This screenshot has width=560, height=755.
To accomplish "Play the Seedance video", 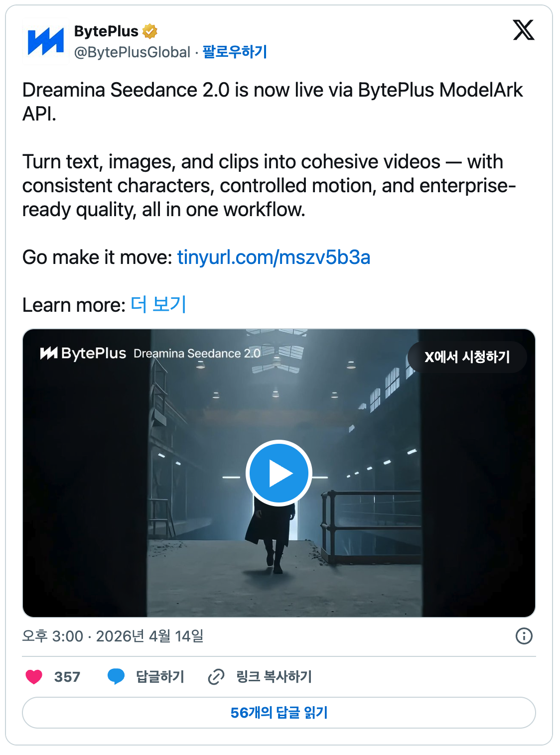I will (x=279, y=473).
